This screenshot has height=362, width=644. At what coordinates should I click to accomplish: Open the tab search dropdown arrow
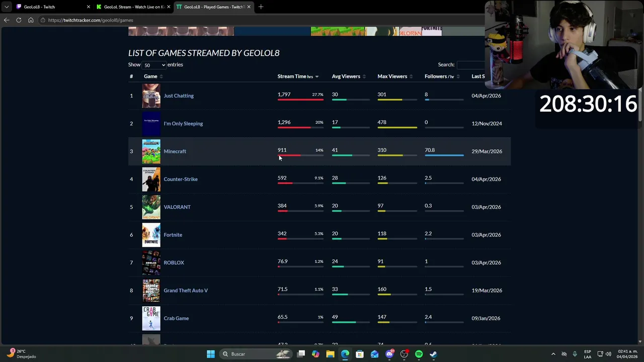click(x=7, y=7)
